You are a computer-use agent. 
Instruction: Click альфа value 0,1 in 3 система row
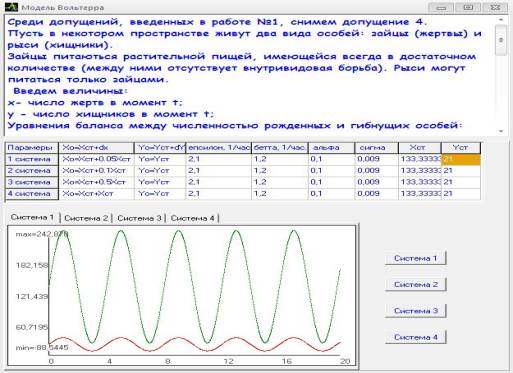pos(332,182)
